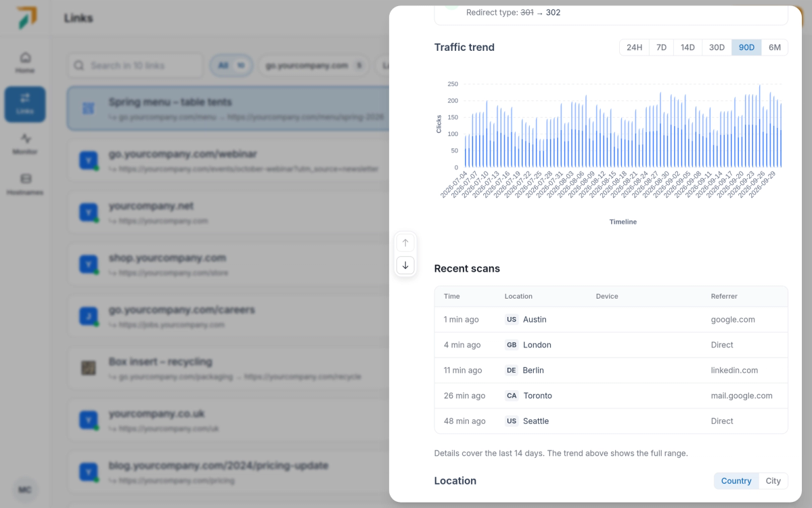Click the Redirect type 301 → 302 text
Image resolution: width=812 pixels, height=508 pixels.
click(514, 12)
